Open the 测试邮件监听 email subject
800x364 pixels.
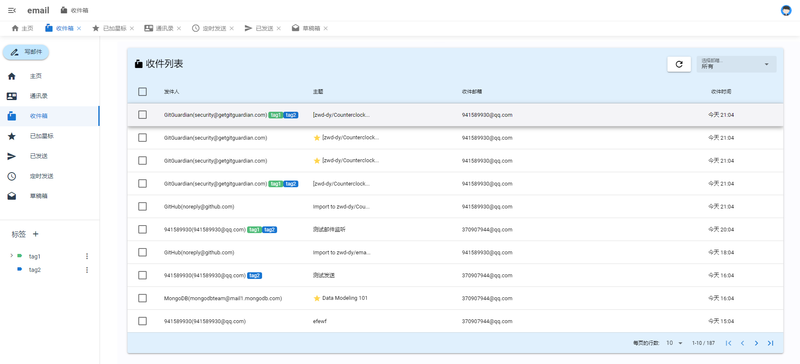[330, 229]
